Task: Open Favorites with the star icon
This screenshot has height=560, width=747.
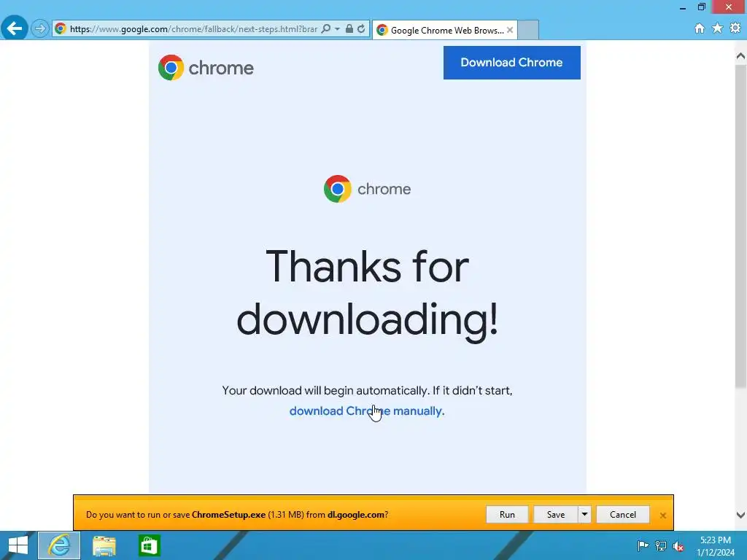Action: pos(718,28)
